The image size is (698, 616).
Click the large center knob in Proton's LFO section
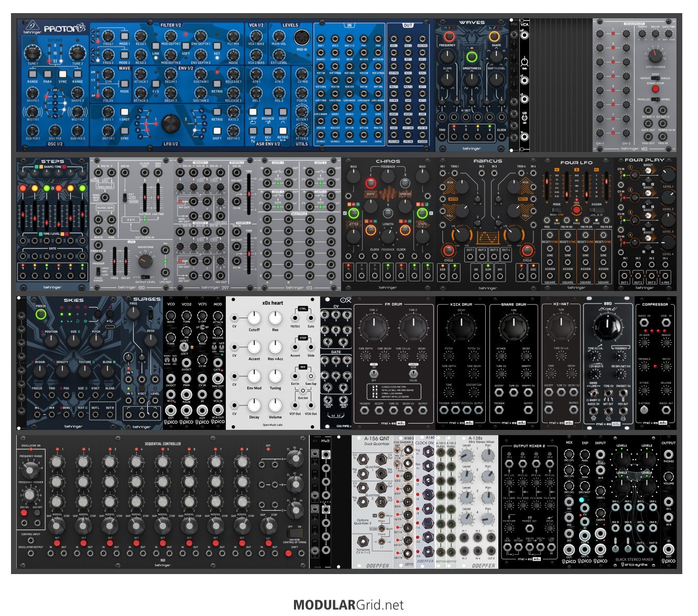tap(171, 124)
